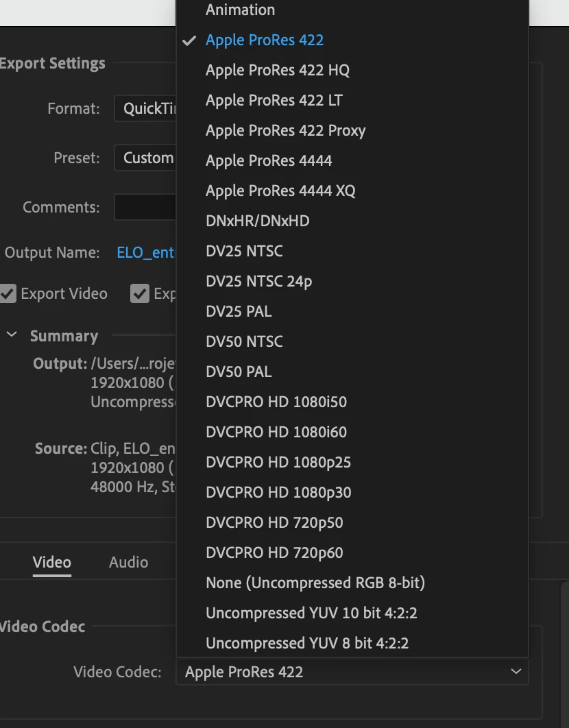The image size is (569, 728).
Task: Open the Preset dropdown showing Custom
Action: point(145,158)
